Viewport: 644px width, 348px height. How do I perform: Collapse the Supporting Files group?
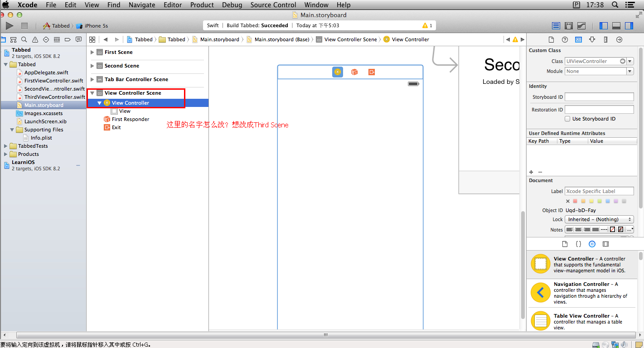pos(13,130)
